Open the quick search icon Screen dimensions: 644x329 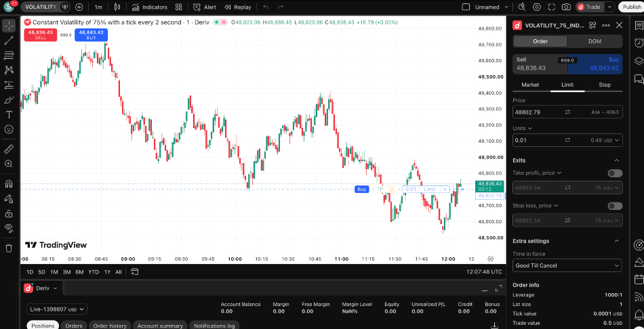[522, 7]
